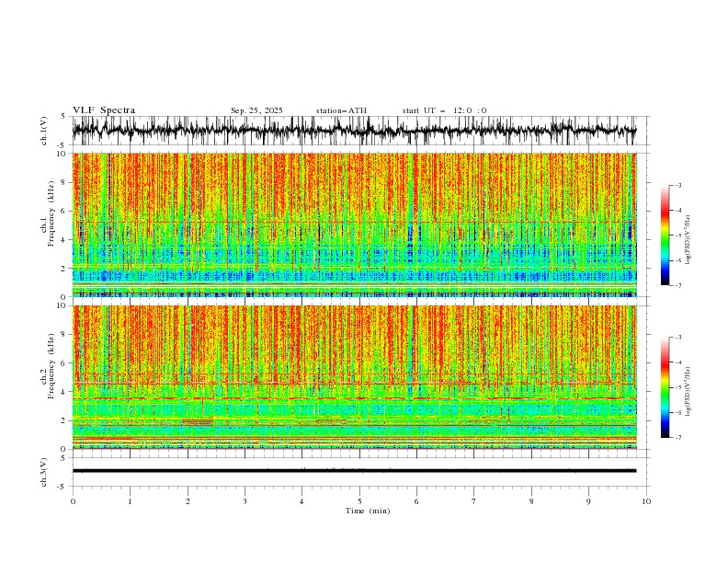The height and width of the screenshot is (563, 728).
Task: Click the ch.1 frequency axis "2" tick label
Action: pyautogui.click(x=65, y=268)
